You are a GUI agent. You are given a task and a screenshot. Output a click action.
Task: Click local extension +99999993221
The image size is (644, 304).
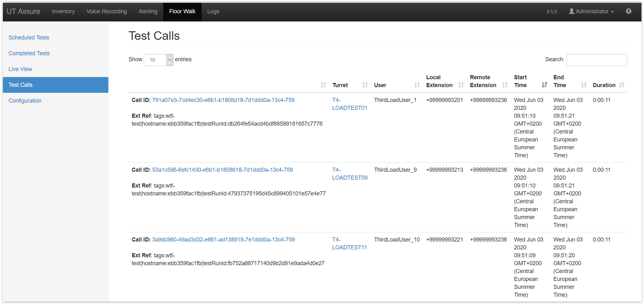445,240
